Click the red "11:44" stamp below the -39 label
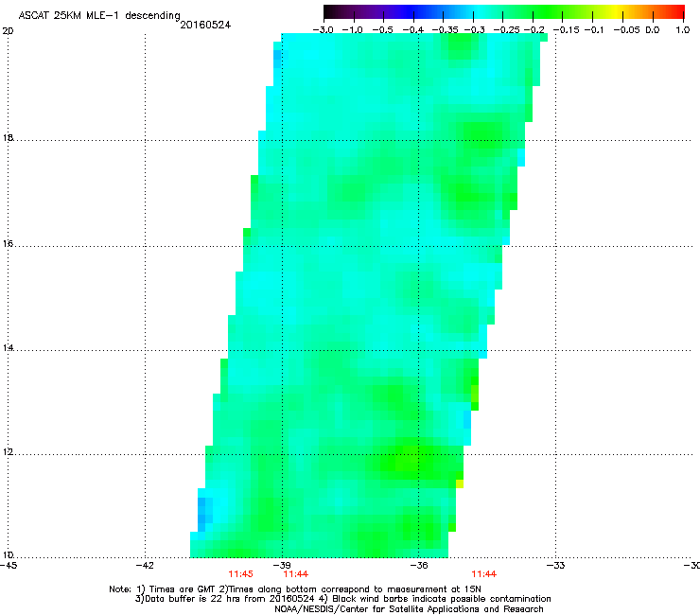This screenshot has width=700, height=615. 295,574
